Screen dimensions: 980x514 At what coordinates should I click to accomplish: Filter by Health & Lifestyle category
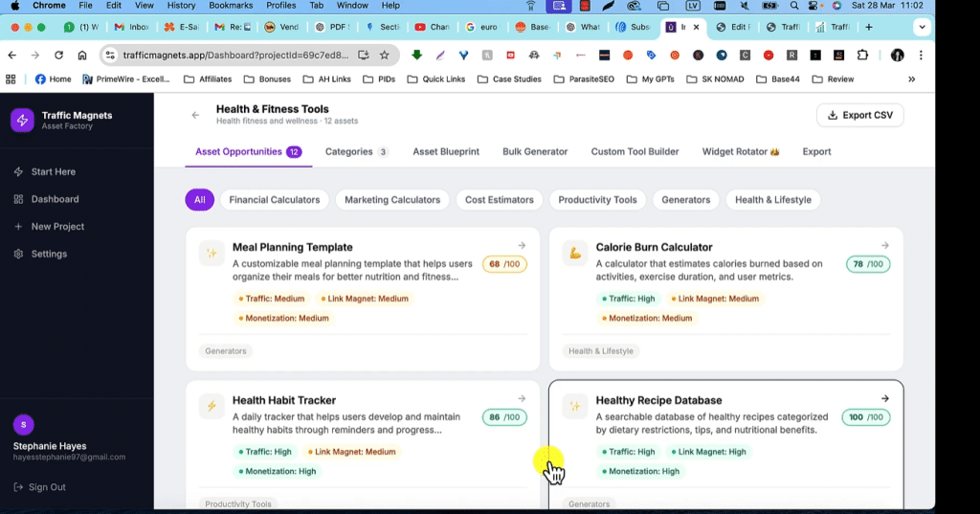772,200
